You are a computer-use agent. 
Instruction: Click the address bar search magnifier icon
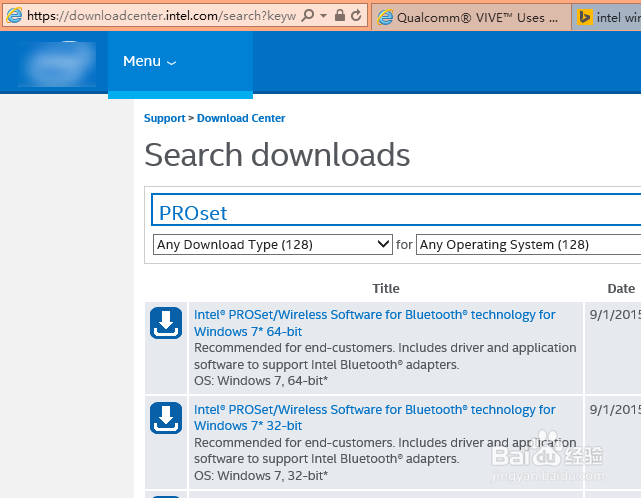pos(308,16)
